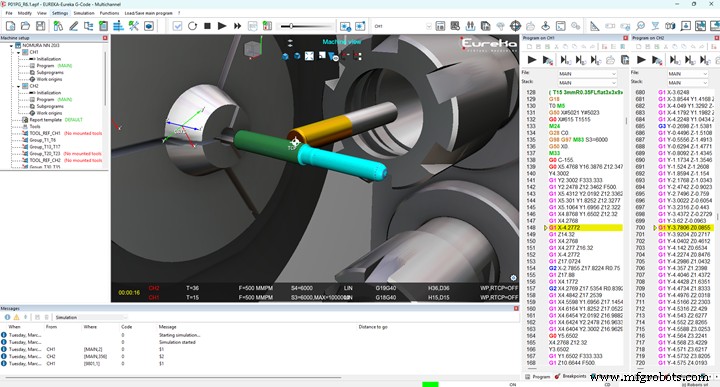Screen dimensions: 720x387
Task: Open the File dropdown in Program on CH1
Action: [x=587, y=73]
